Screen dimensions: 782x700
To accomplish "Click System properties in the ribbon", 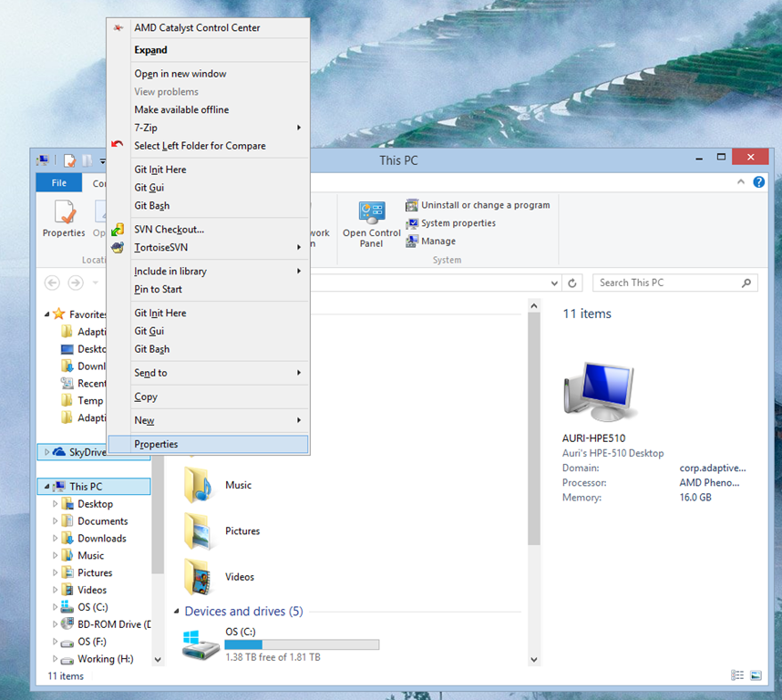I will click(458, 223).
